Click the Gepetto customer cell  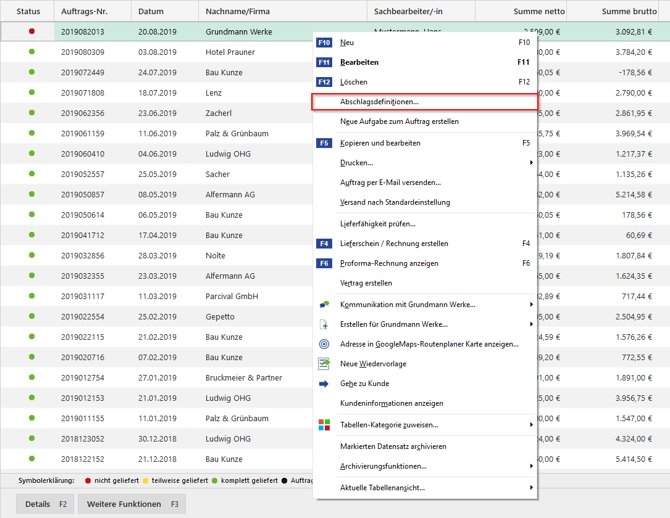[220, 317]
